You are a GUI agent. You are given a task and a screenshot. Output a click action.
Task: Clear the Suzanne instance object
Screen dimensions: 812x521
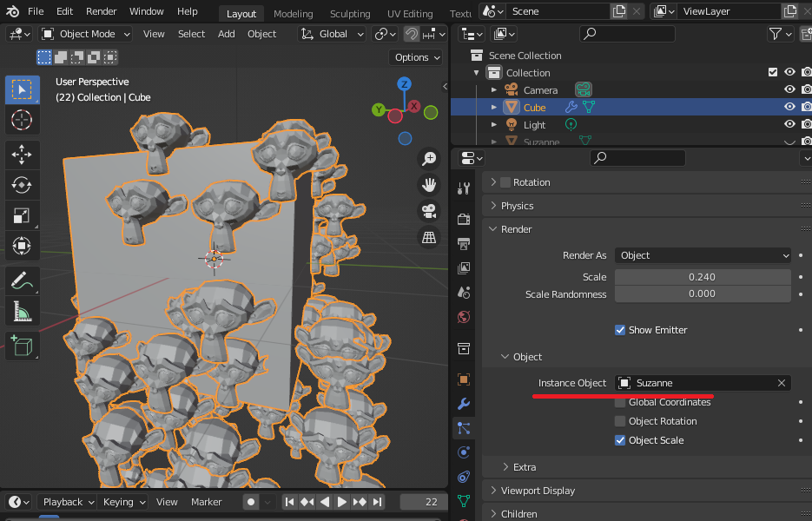[781, 383]
